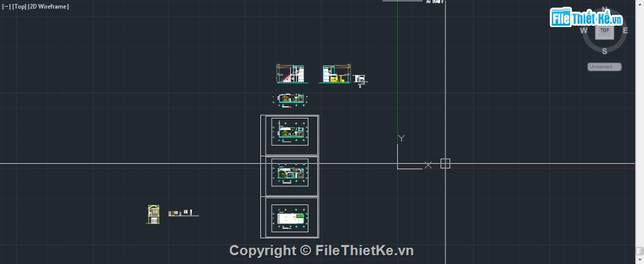The height and width of the screenshot is (264, 644).
Task: Select the top framed floor plan sheet
Action: [290, 135]
